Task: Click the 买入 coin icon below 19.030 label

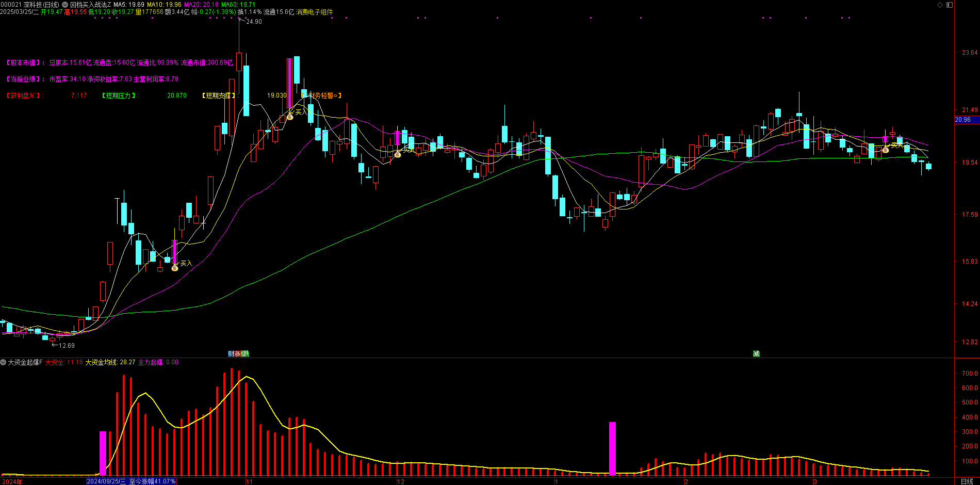Action: point(290,117)
